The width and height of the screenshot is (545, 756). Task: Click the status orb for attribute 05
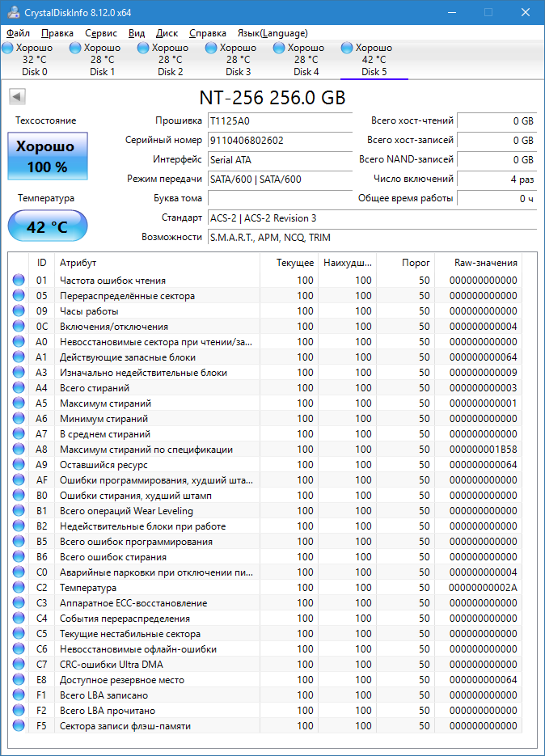[x=19, y=296]
